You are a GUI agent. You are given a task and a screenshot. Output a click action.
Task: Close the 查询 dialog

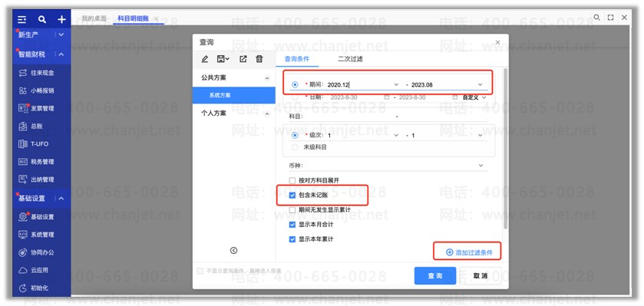tap(498, 42)
